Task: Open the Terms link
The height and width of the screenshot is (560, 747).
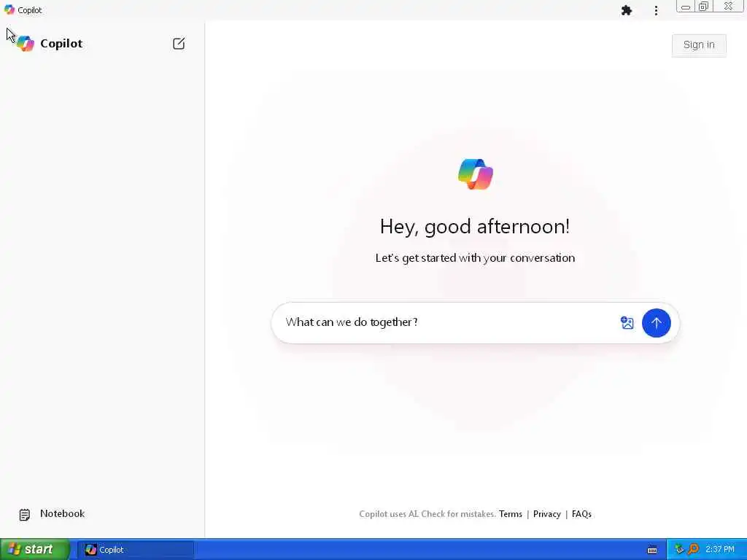Action: point(511,514)
